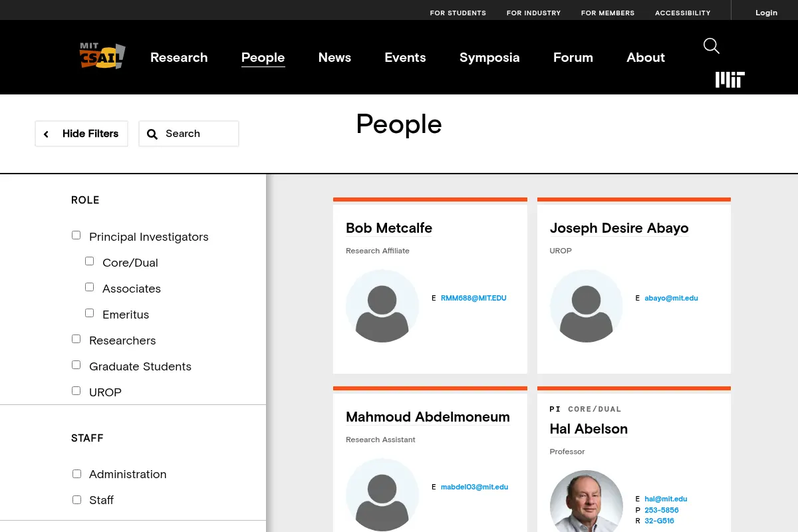
Task: Click the STAFF section heading
Action: coord(87,438)
